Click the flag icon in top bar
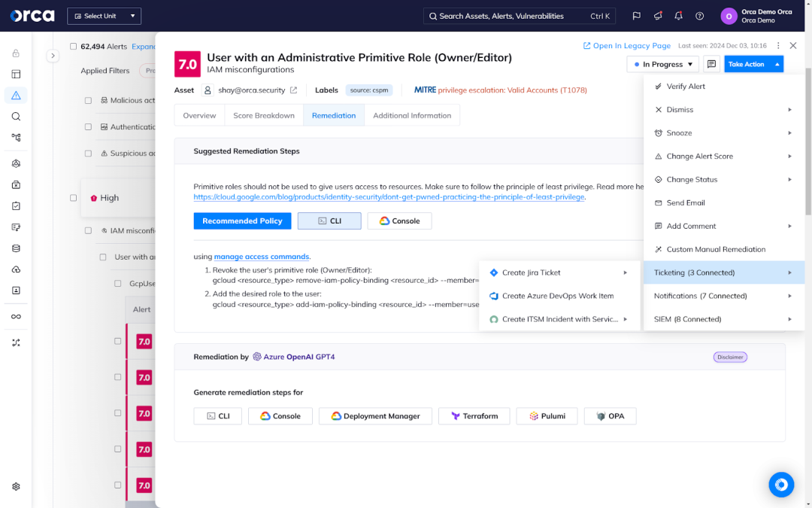This screenshot has width=812, height=508. (x=637, y=16)
